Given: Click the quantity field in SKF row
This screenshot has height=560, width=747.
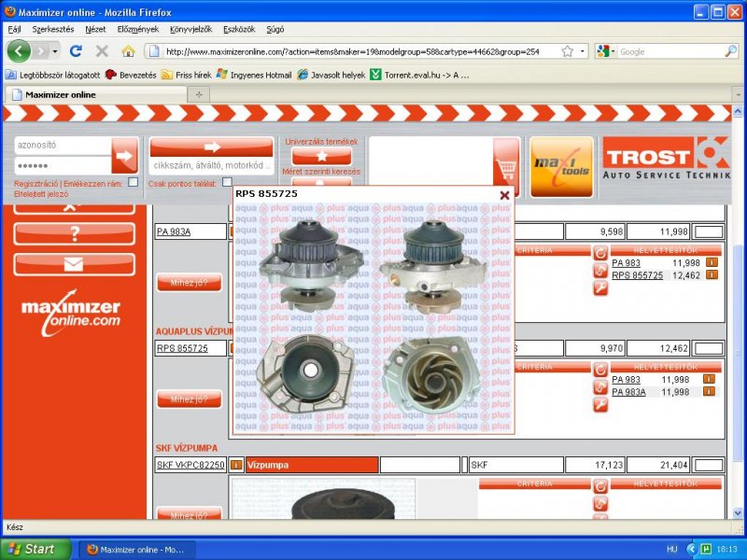Looking at the screenshot, I should (x=709, y=465).
